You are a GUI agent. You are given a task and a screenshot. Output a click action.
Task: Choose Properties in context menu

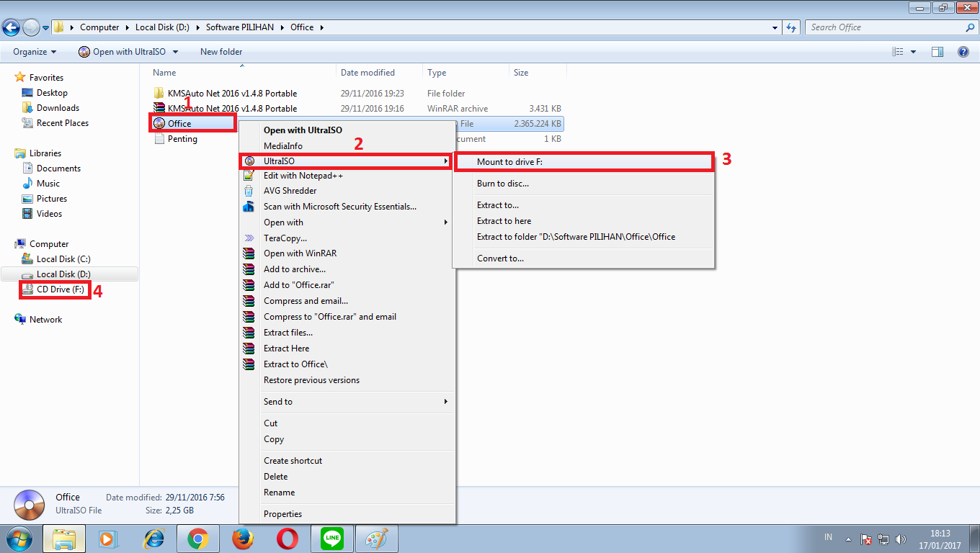coord(348,514)
